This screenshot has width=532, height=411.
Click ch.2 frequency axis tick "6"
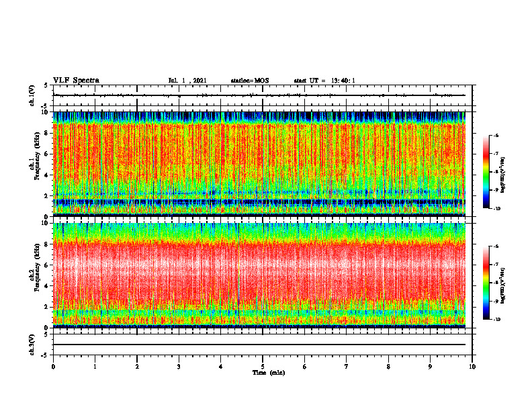(46, 265)
